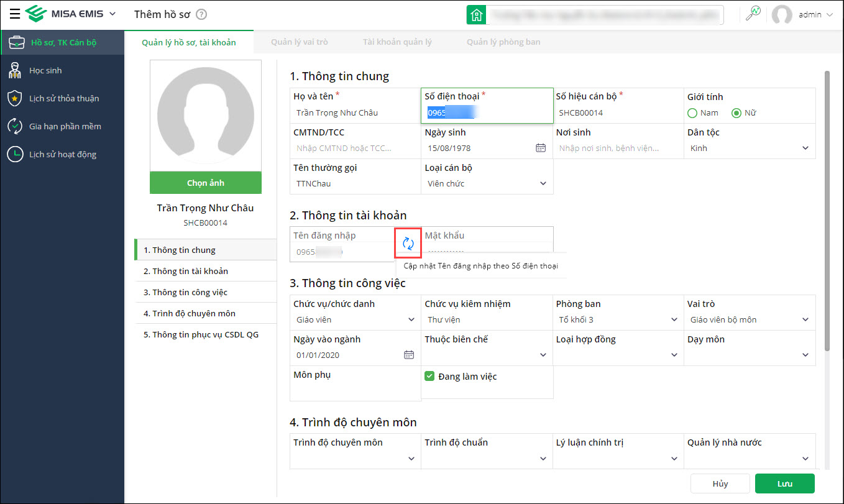Click the Lịch sử hoạt động clock icon
This screenshot has height=504, width=844.
pyautogui.click(x=15, y=154)
